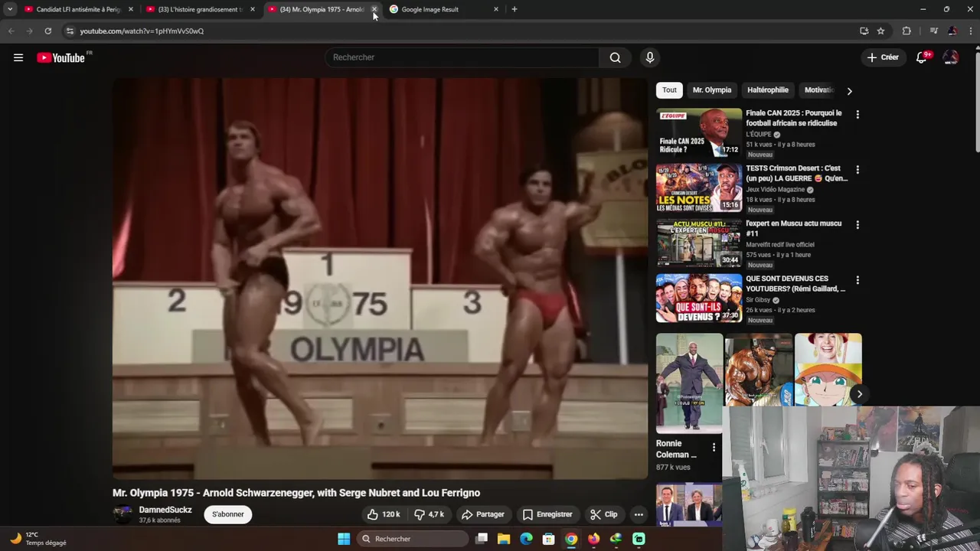980x551 pixels.
Task: Open the Finale CAN 2025 video thumbnail
Action: [x=699, y=132]
